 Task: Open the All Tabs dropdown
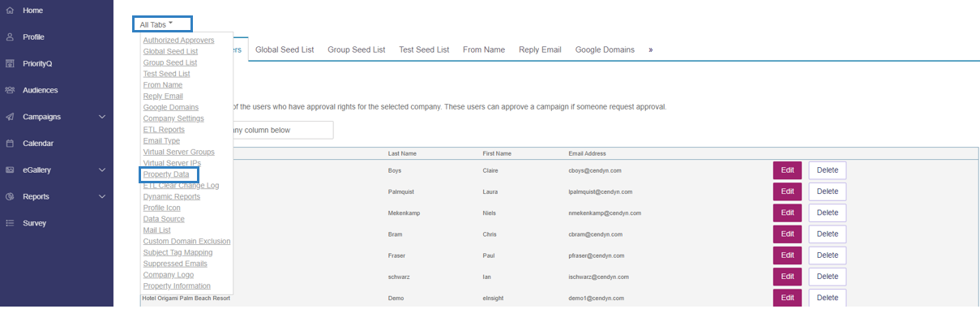point(163,24)
